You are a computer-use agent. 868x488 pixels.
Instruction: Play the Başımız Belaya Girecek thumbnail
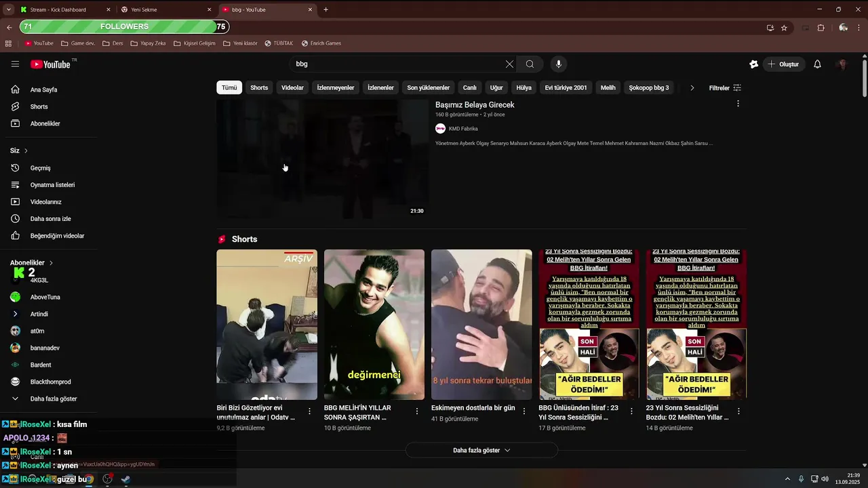coord(322,159)
